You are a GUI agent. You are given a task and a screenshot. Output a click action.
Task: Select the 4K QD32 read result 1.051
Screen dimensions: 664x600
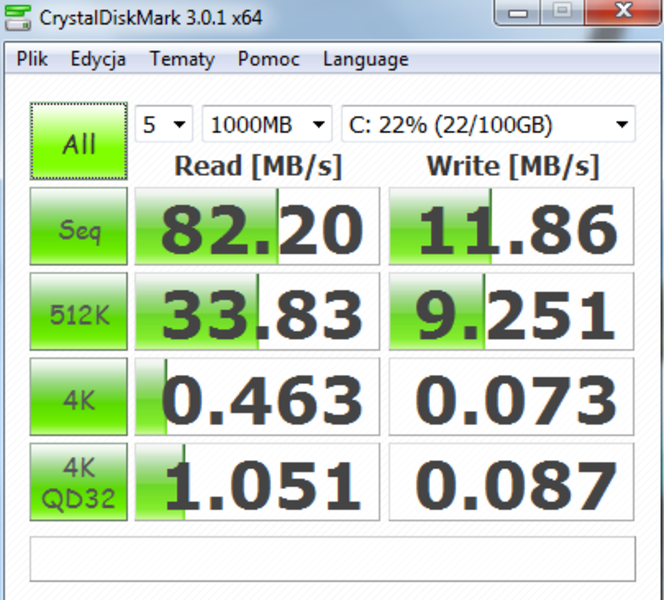coord(257,482)
